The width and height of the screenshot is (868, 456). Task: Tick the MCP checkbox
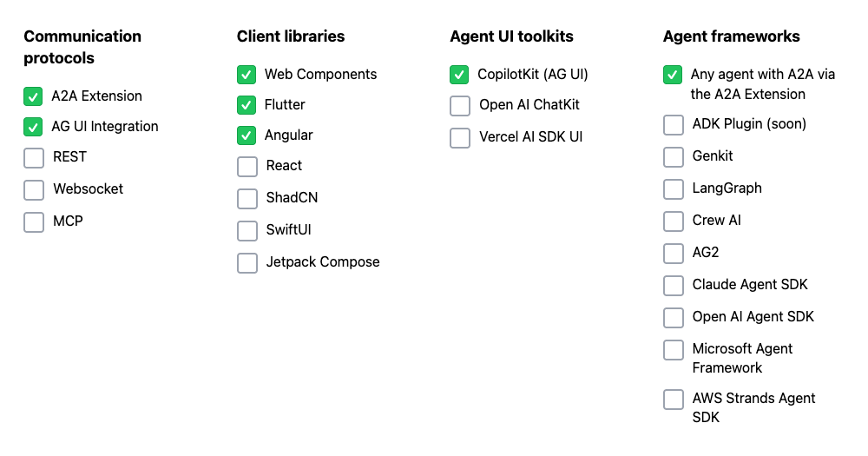point(34,221)
